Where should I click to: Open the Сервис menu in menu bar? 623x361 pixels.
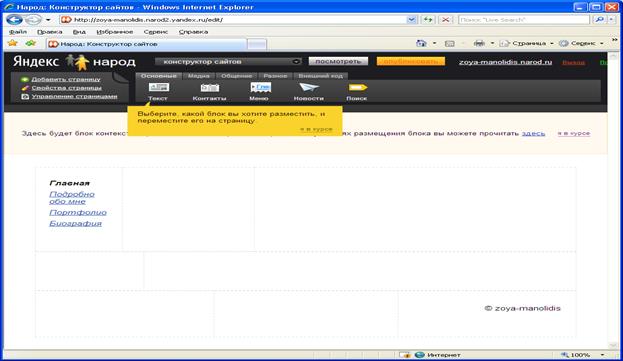(x=156, y=31)
